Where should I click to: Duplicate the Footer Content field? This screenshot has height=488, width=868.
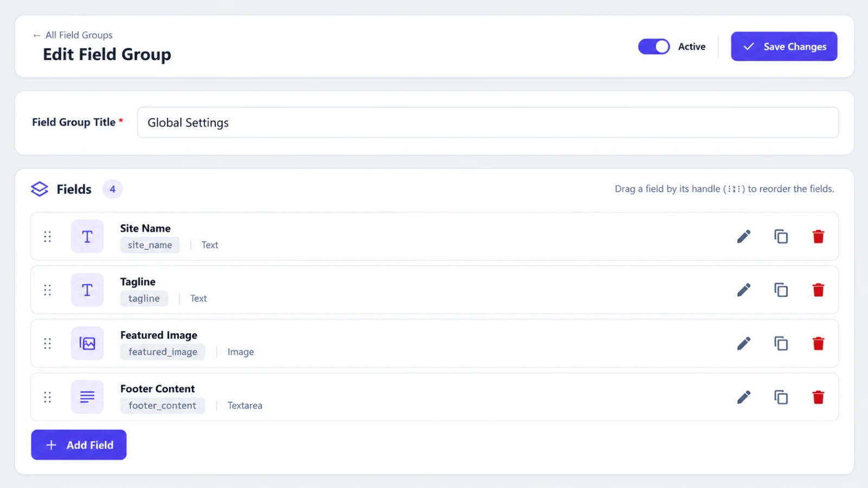[x=781, y=397]
